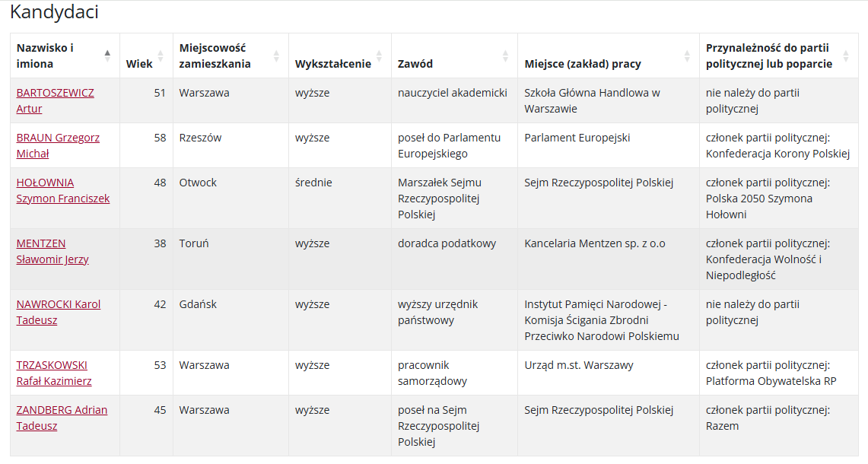The width and height of the screenshot is (868, 464).
Task: Click the Wiek column header
Action: click(x=139, y=64)
